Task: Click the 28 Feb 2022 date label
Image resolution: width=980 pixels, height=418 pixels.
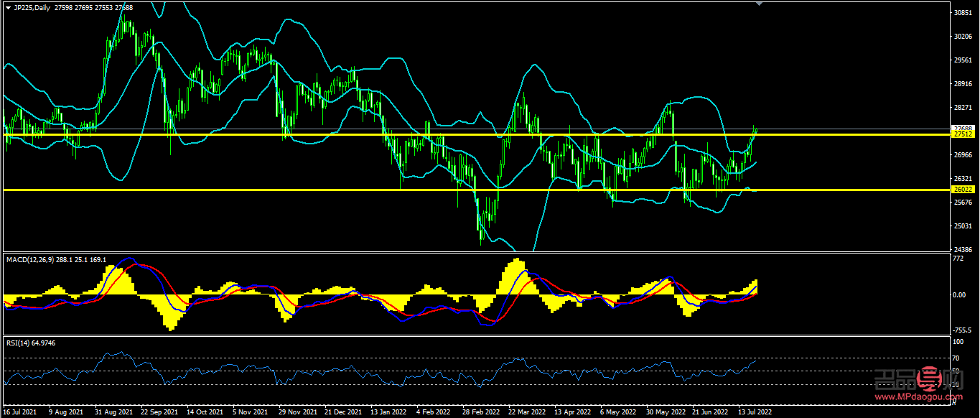Action: [x=480, y=413]
